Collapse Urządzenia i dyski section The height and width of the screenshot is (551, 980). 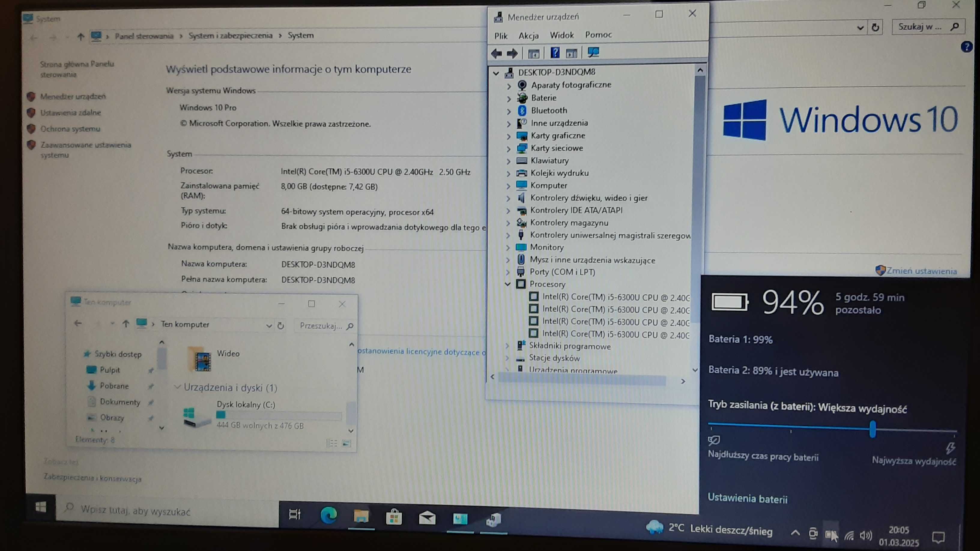click(177, 387)
